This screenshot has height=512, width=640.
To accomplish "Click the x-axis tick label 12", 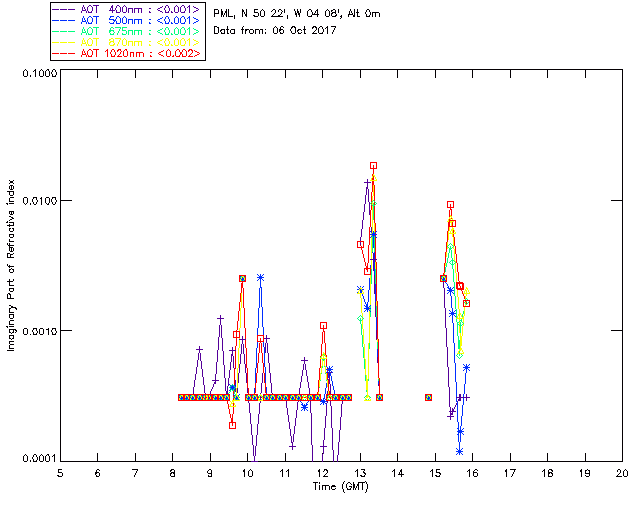I will coord(322,473).
